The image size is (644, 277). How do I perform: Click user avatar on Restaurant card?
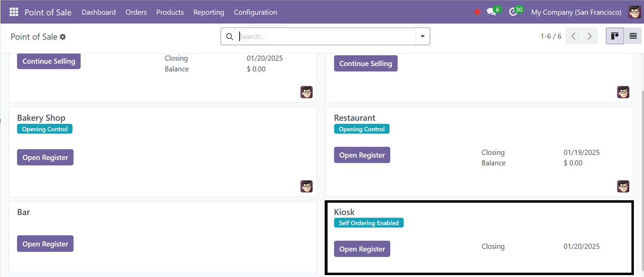tap(623, 186)
